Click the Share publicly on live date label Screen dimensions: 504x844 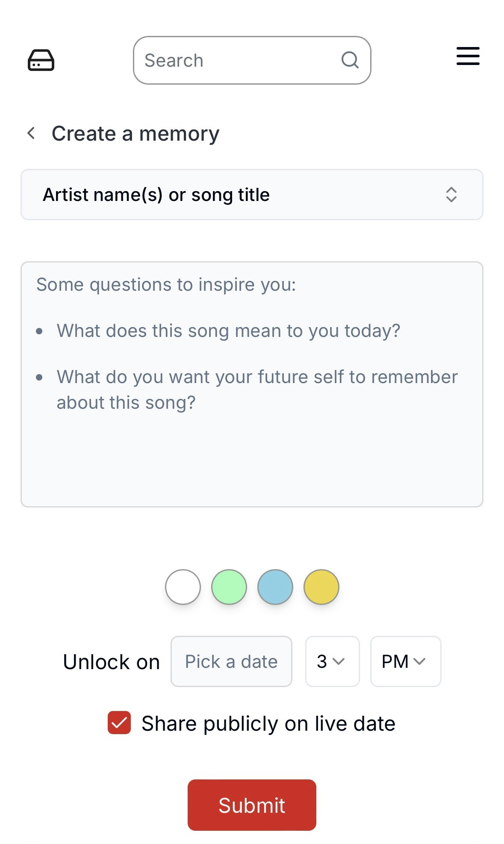pos(268,723)
